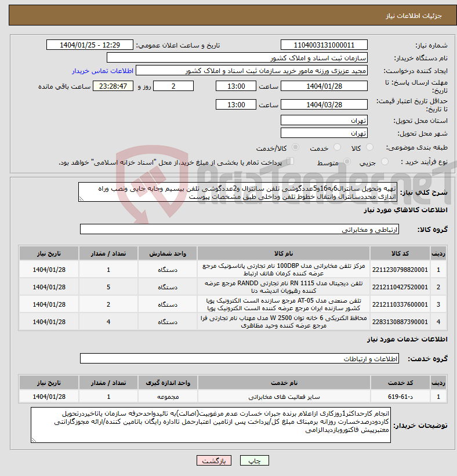Click the بازگشت back button
This screenshot has width=457, height=476.
click(x=214, y=460)
